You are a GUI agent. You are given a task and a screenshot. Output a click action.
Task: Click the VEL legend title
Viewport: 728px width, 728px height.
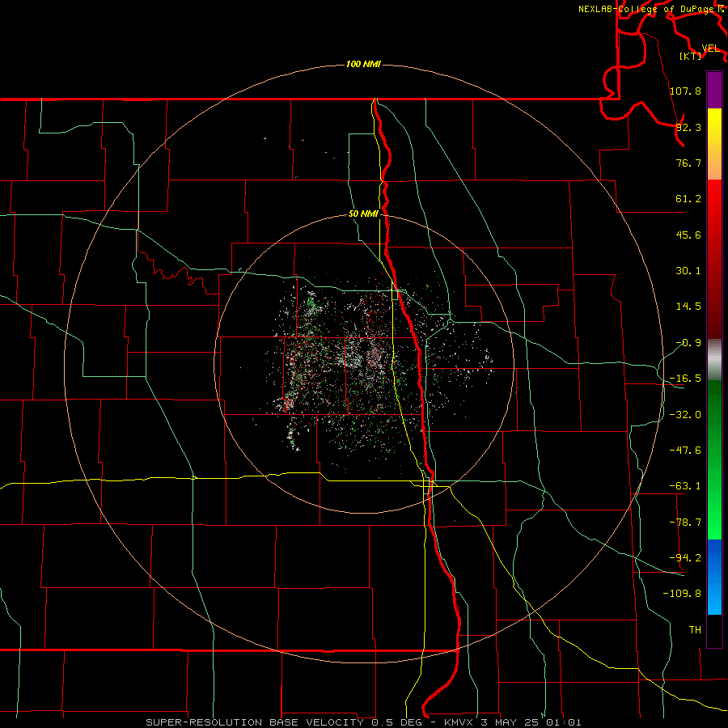pos(710,49)
